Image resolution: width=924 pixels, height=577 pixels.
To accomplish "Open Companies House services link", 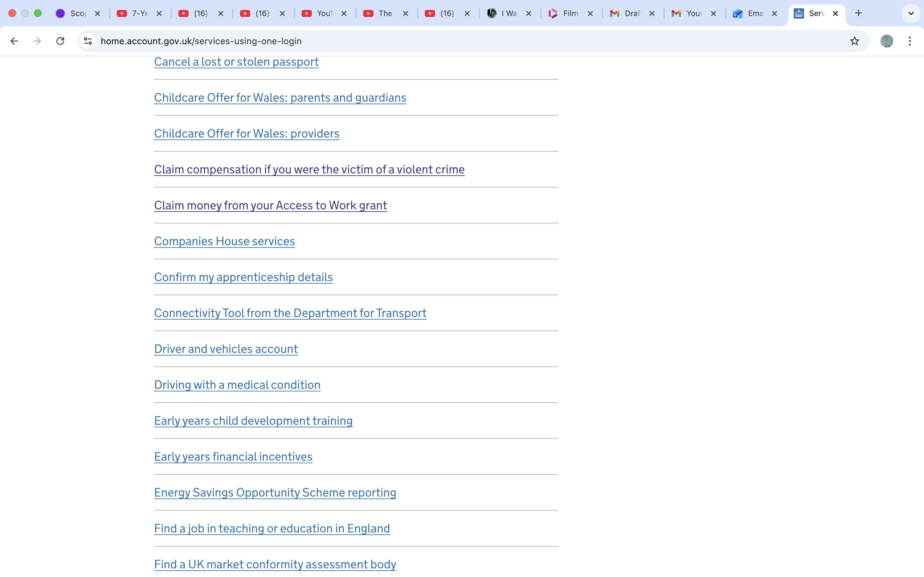I will pos(225,241).
